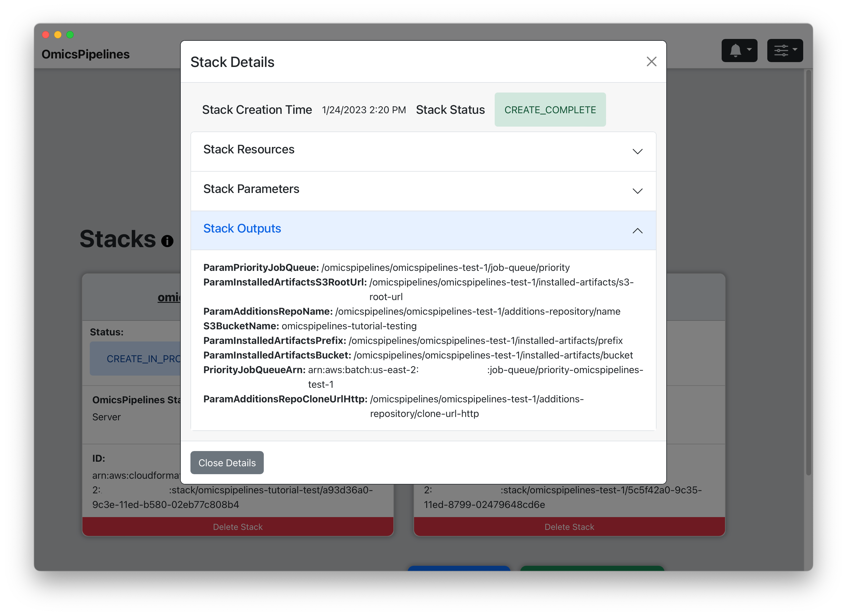
Task: Select the ParamInstalledArtifactsPrefix output label
Action: [274, 340]
